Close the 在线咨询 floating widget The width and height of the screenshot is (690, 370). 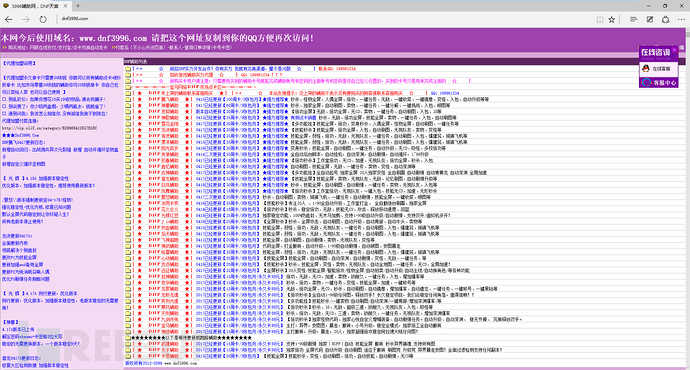(x=675, y=50)
